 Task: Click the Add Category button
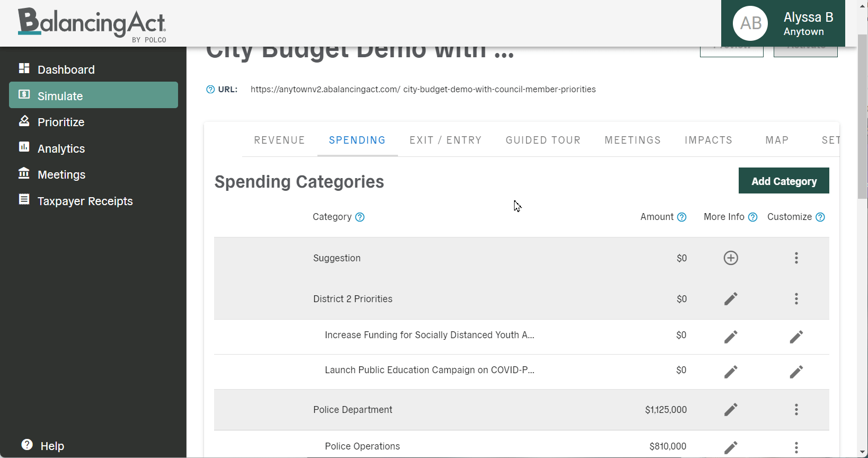point(784,181)
